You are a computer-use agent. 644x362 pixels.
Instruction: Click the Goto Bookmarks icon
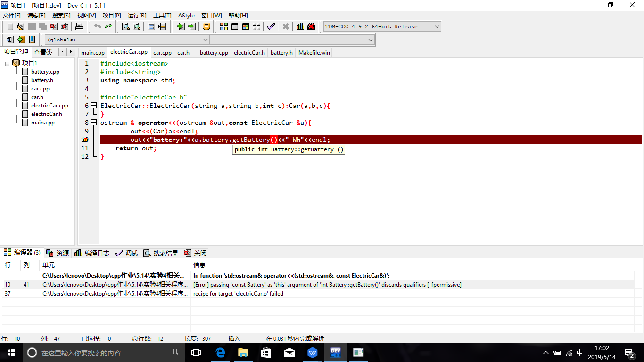pos(32,40)
